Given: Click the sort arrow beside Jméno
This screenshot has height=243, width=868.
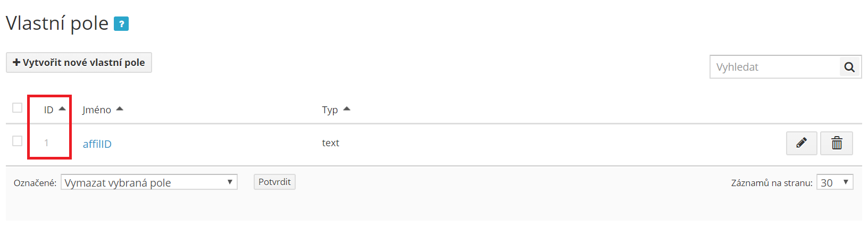Looking at the screenshot, I should tap(120, 109).
